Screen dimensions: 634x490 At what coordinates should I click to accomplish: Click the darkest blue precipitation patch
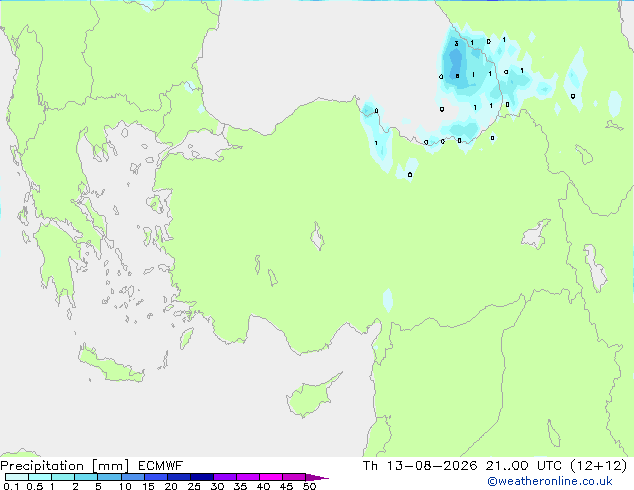click(454, 63)
